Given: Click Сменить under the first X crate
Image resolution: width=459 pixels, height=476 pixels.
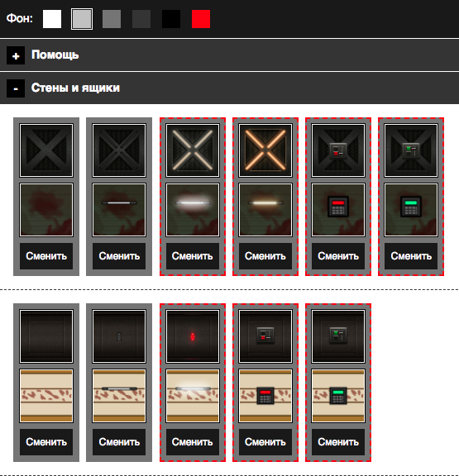Looking at the screenshot, I should pos(46,256).
